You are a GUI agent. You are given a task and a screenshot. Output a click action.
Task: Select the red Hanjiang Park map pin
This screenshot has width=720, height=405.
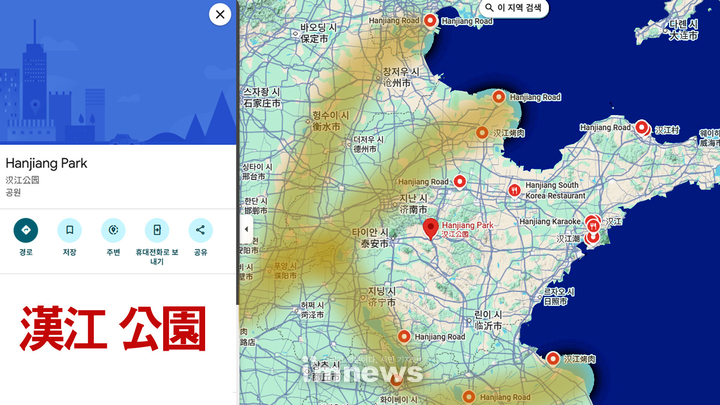[x=431, y=228]
